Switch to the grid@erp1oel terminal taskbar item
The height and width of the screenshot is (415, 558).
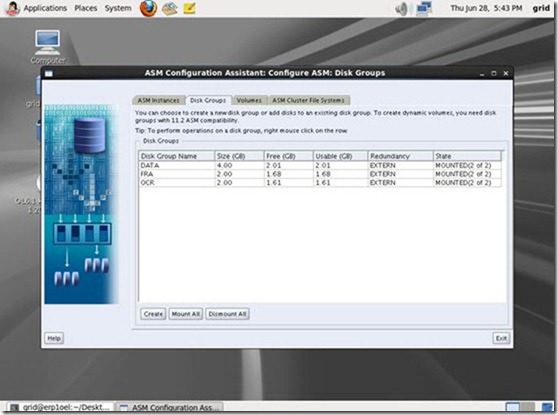tap(60, 408)
